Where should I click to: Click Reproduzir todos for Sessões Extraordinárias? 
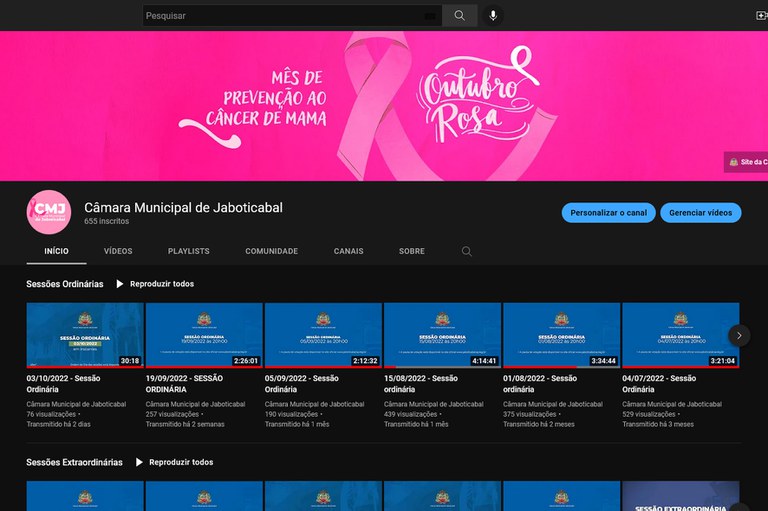pos(181,462)
